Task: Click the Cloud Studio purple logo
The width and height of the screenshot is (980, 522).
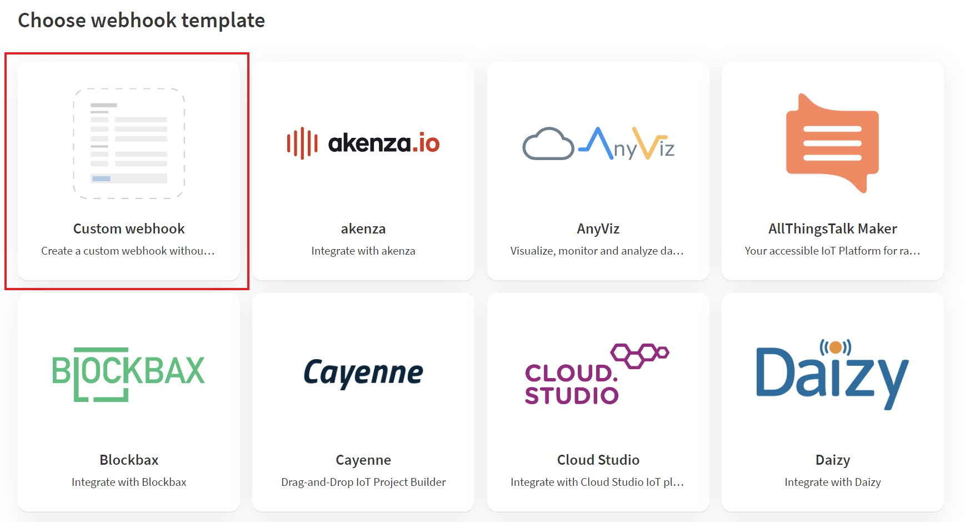Action: tap(597, 374)
